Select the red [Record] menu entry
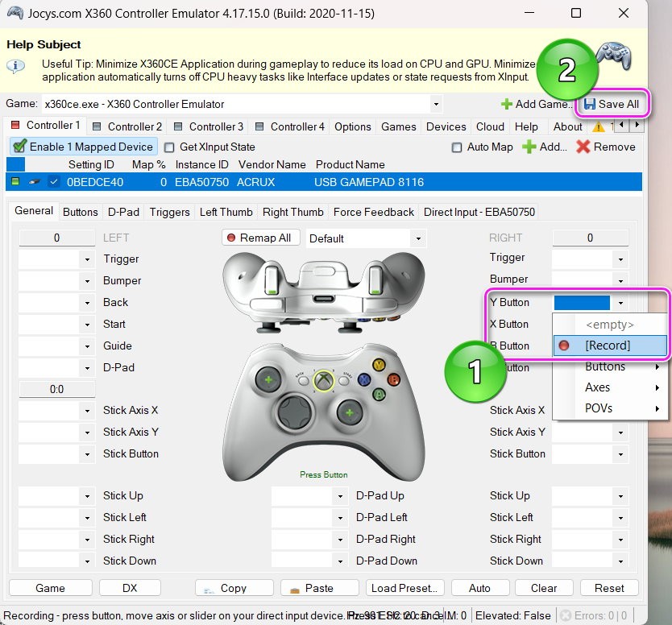The image size is (672, 625). pos(610,346)
